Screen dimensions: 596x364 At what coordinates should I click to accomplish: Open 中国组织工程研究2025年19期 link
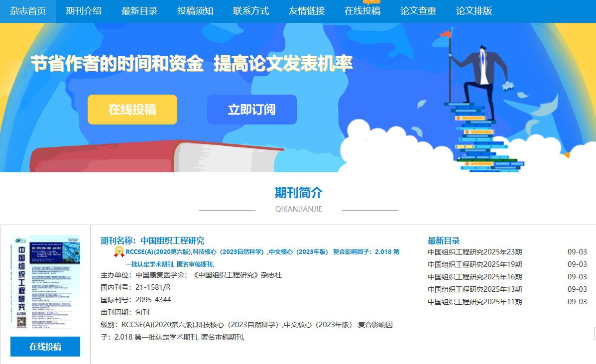coord(475,264)
